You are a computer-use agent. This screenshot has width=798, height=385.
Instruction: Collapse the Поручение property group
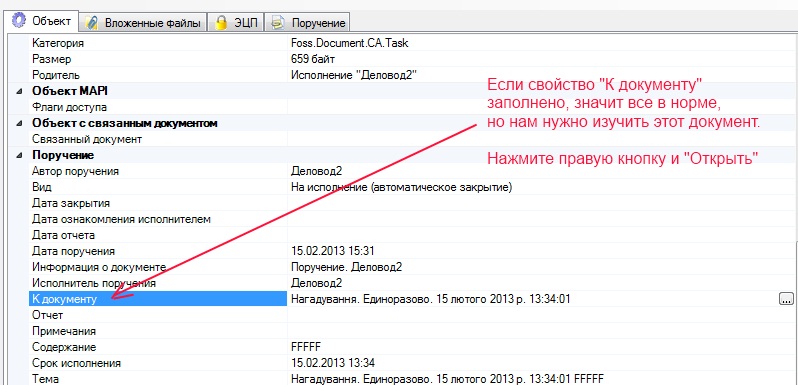point(19,155)
